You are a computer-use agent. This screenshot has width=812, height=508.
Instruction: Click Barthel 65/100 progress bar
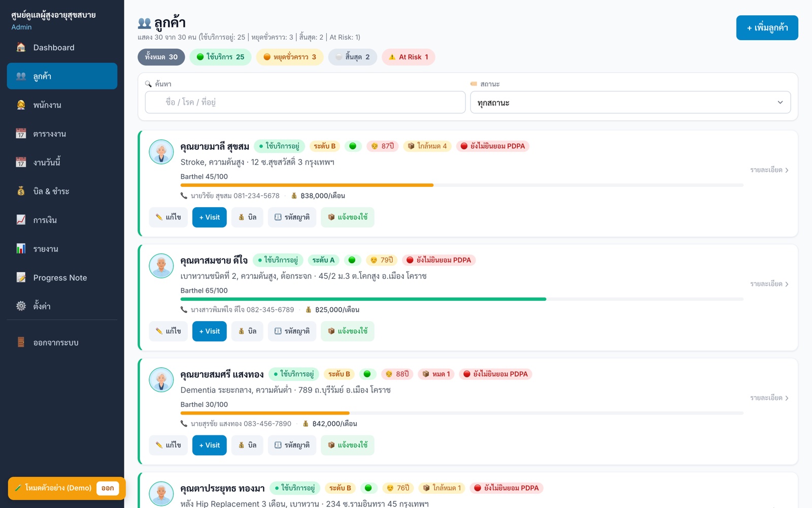click(x=462, y=299)
